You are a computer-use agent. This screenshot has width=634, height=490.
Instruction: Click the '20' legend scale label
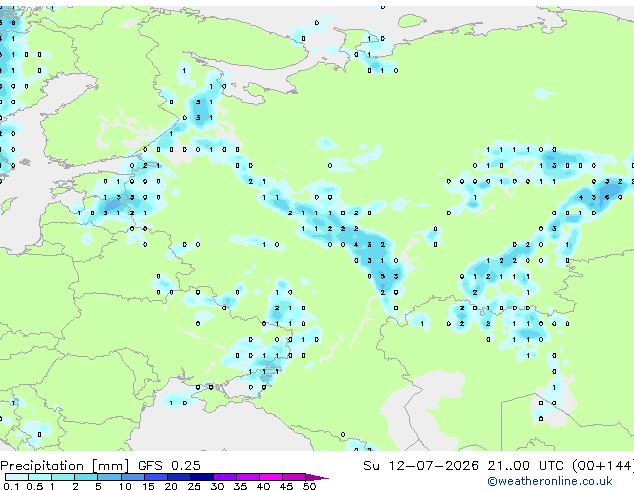[x=171, y=486]
